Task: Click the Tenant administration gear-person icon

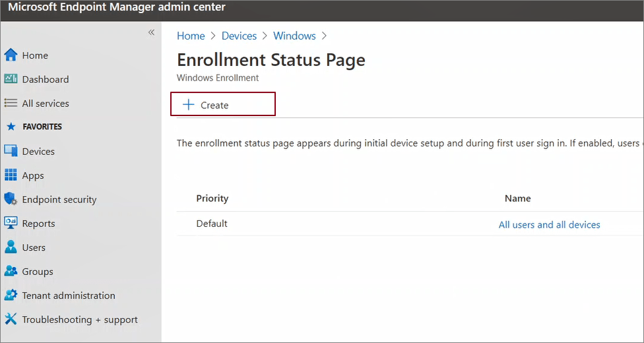Action: pyautogui.click(x=11, y=296)
